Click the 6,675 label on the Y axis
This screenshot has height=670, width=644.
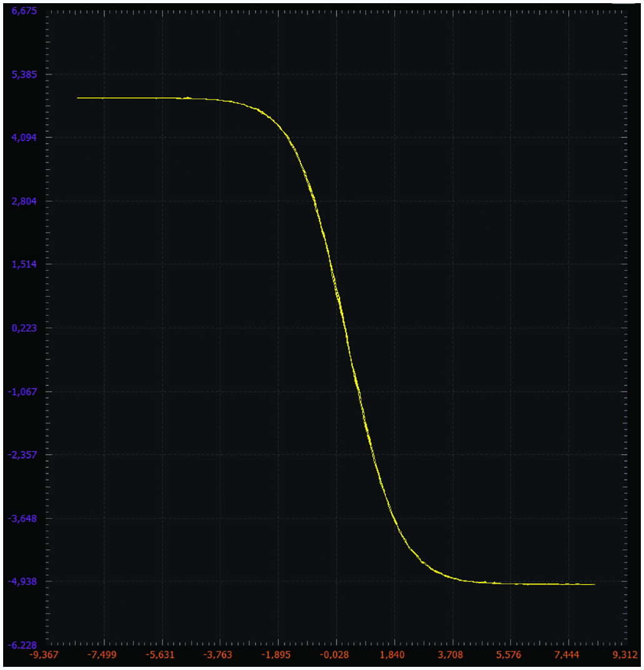tap(24, 11)
